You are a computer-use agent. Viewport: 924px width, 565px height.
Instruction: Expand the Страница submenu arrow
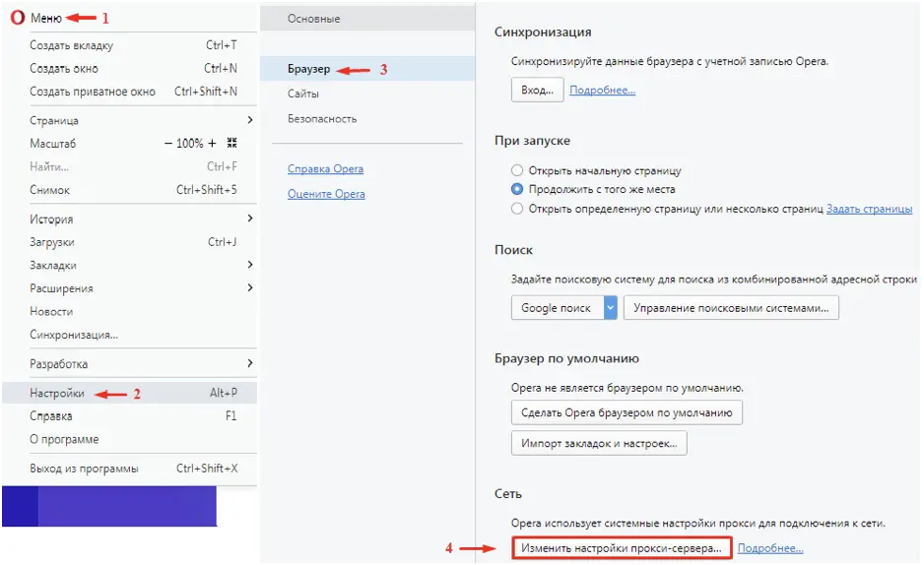(x=249, y=120)
